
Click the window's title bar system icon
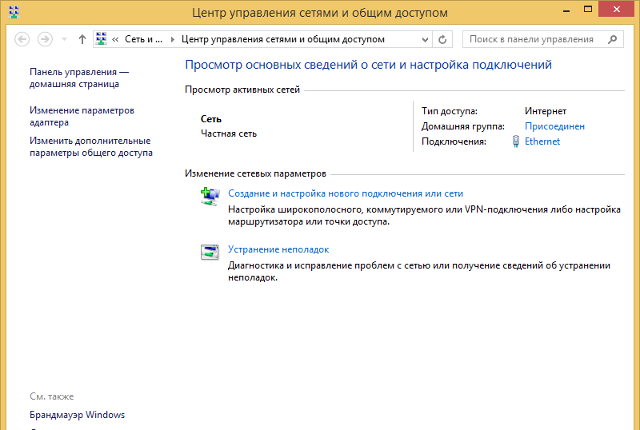point(14,11)
